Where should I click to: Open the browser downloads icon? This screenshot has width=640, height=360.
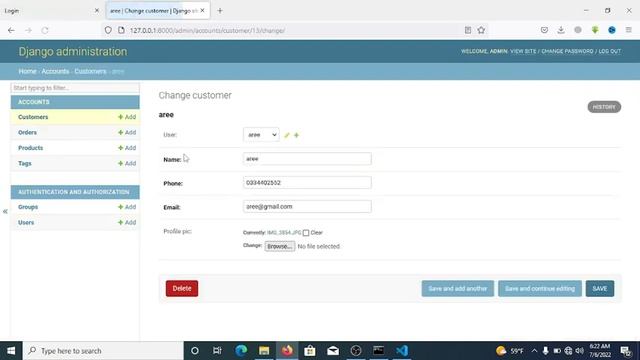coord(561,30)
